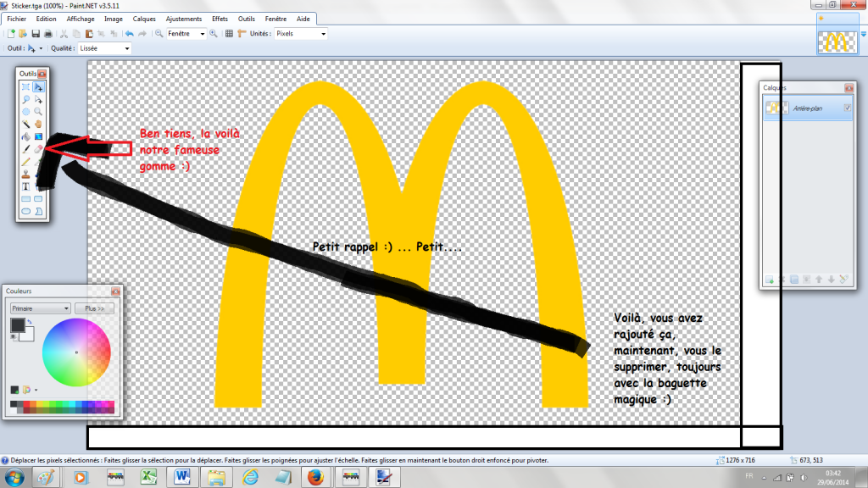Open the Fichier menu
The image size is (868, 488).
[17, 19]
